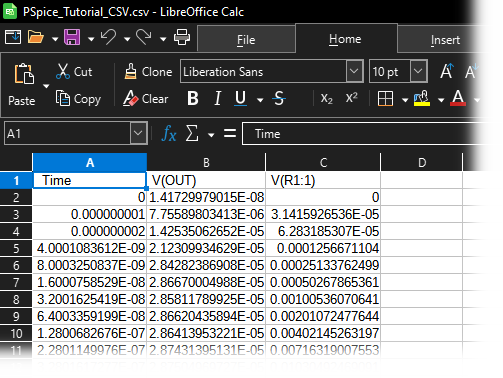Expand the Paste options arrow
This screenshot has height=378, width=503.
pyautogui.click(x=46, y=86)
